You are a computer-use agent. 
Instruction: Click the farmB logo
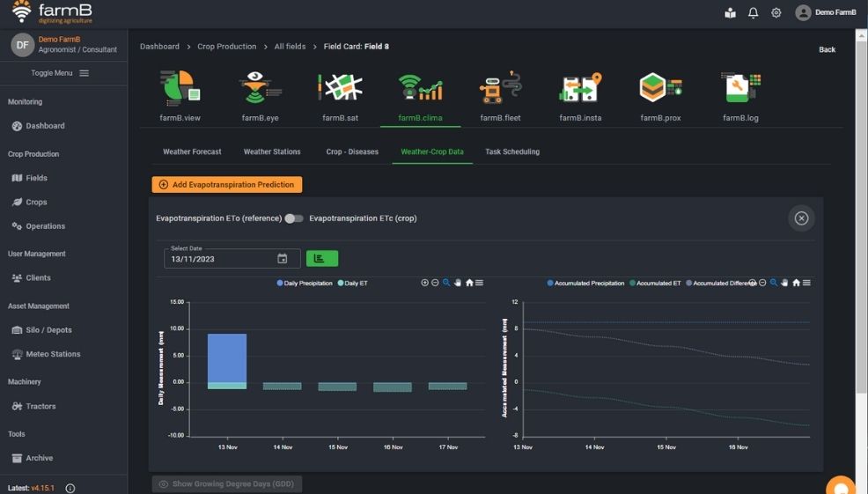(52, 12)
